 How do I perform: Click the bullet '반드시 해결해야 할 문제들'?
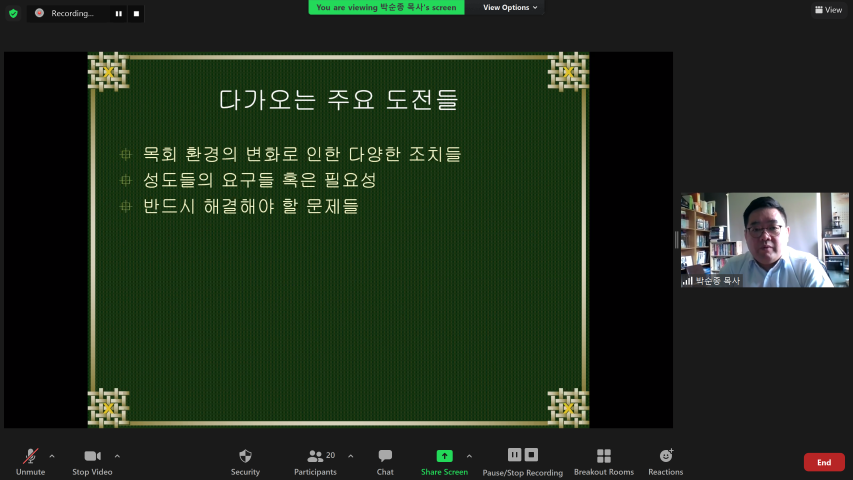pos(251,206)
